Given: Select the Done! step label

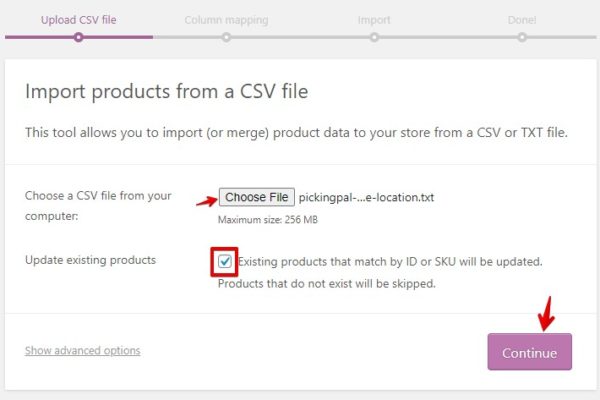Looking at the screenshot, I should tap(522, 19).
